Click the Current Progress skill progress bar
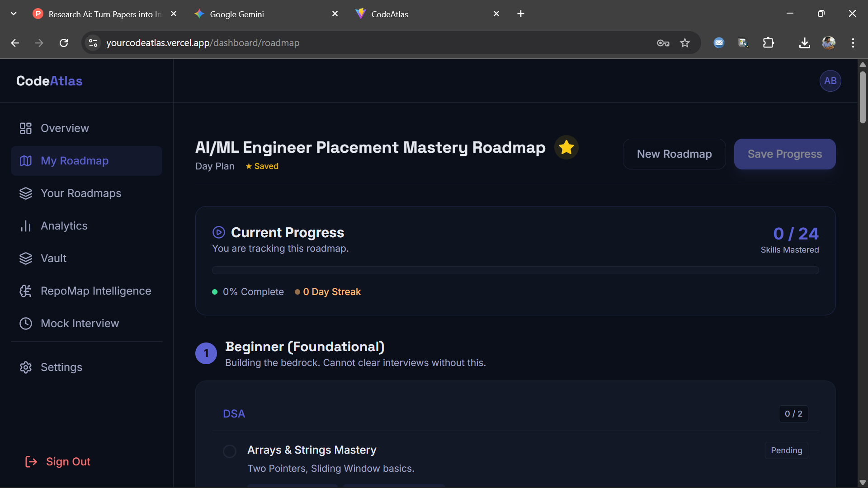This screenshot has width=868, height=488. (x=515, y=270)
